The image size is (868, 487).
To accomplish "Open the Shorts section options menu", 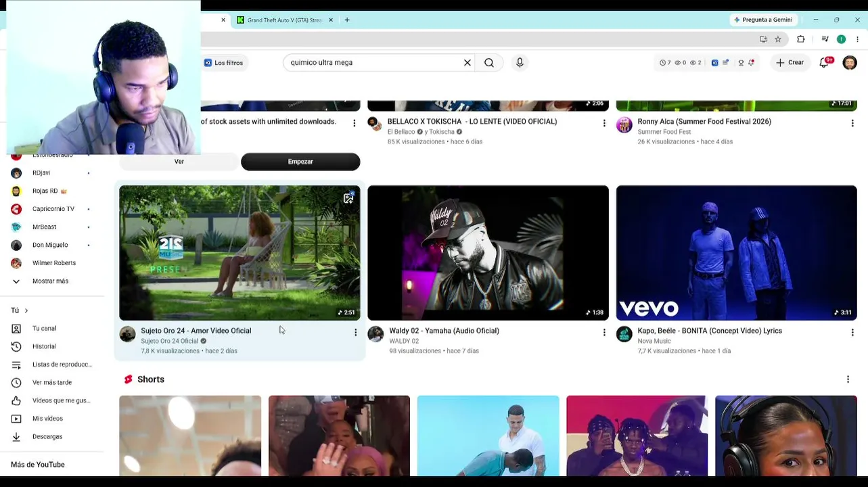I will click(848, 379).
